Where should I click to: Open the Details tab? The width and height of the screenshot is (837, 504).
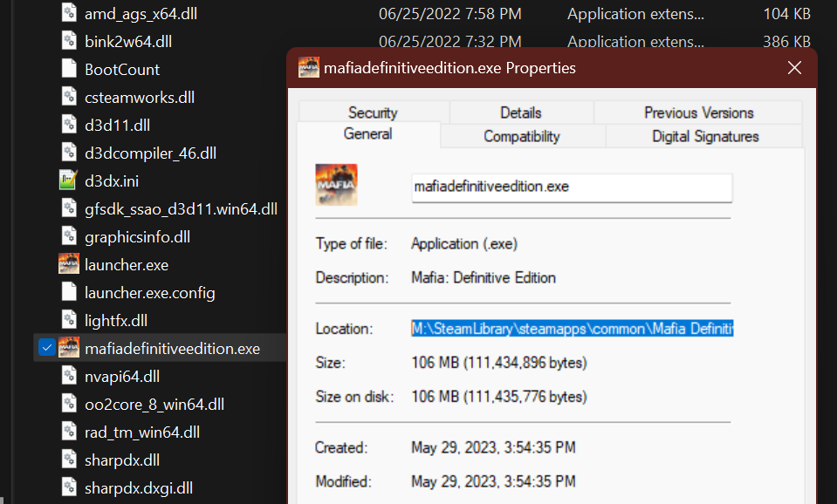point(521,112)
